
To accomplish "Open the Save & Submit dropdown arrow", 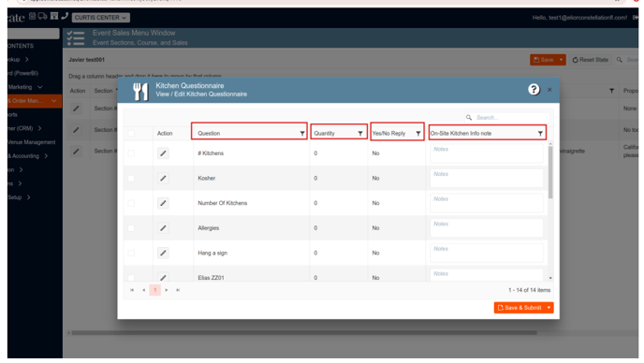I will [x=549, y=308].
